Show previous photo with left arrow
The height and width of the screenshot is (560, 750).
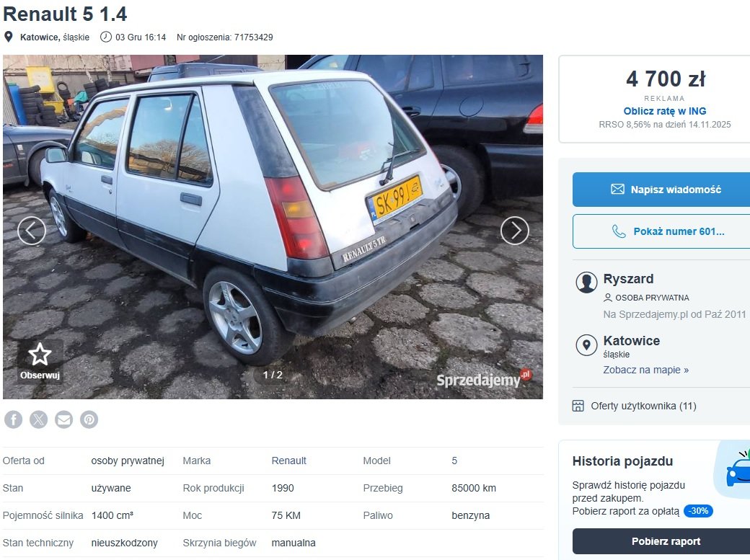(x=32, y=231)
